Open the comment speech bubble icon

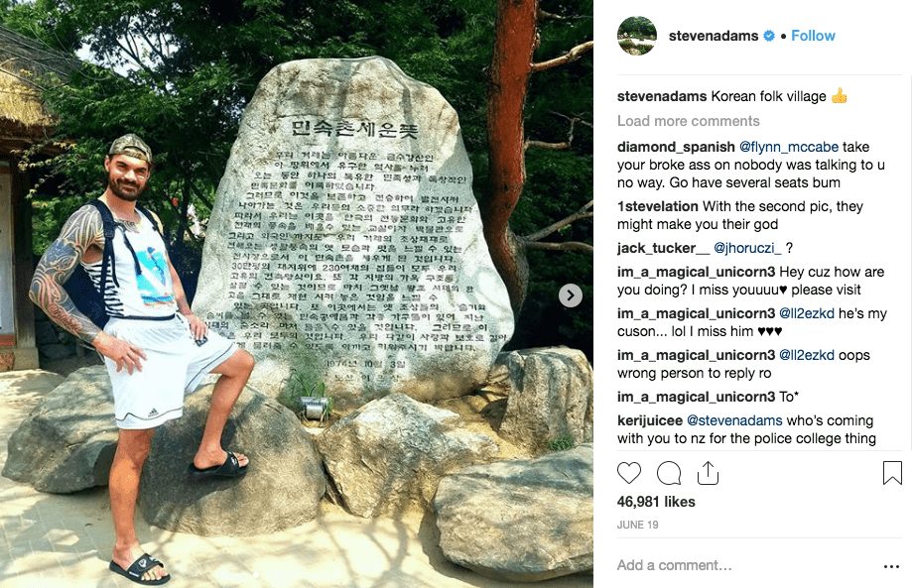(x=669, y=473)
